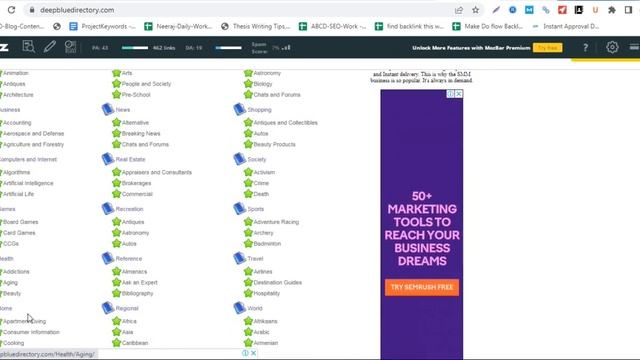Open the Make Do flow Backl bookmark

[487, 26]
